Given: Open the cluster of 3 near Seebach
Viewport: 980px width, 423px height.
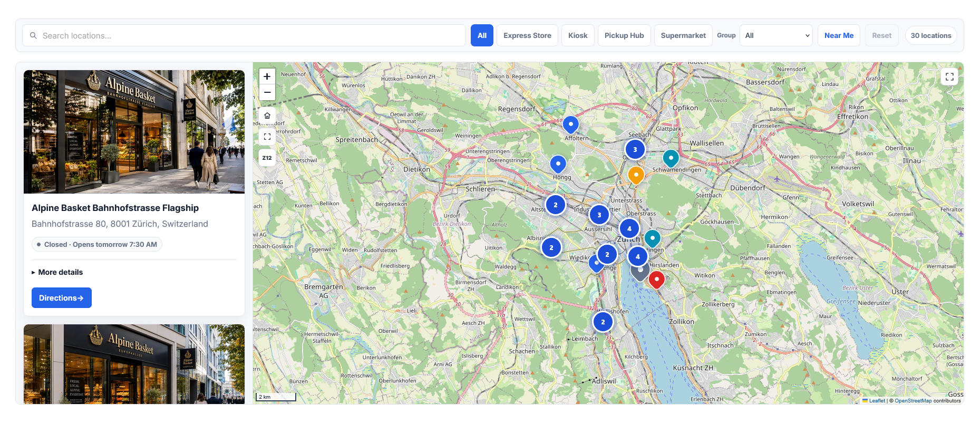Looking at the screenshot, I should [x=635, y=149].
